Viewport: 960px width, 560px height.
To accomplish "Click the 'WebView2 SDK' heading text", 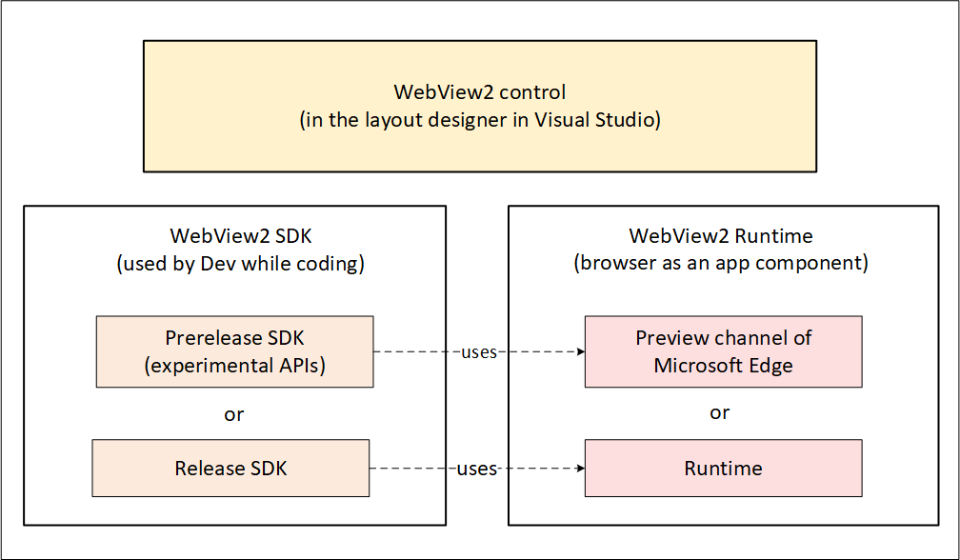I will pyautogui.click(x=241, y=235).
